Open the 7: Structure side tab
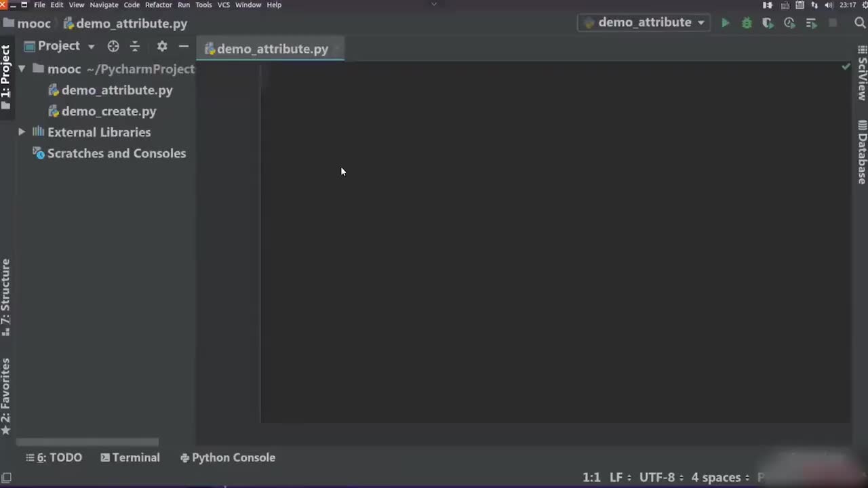This screenshot has height=488, width=868. [x=6, y=297]
